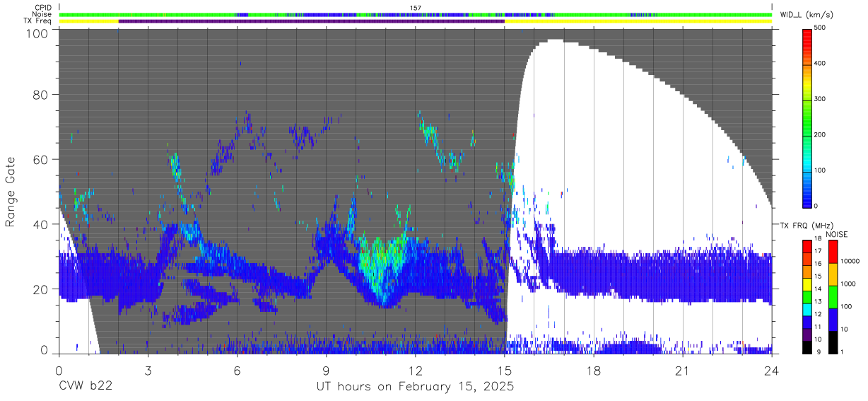Click the 11 tick on the TX FRQ legend
868x401 pixels.
click(x=818, y=327)
